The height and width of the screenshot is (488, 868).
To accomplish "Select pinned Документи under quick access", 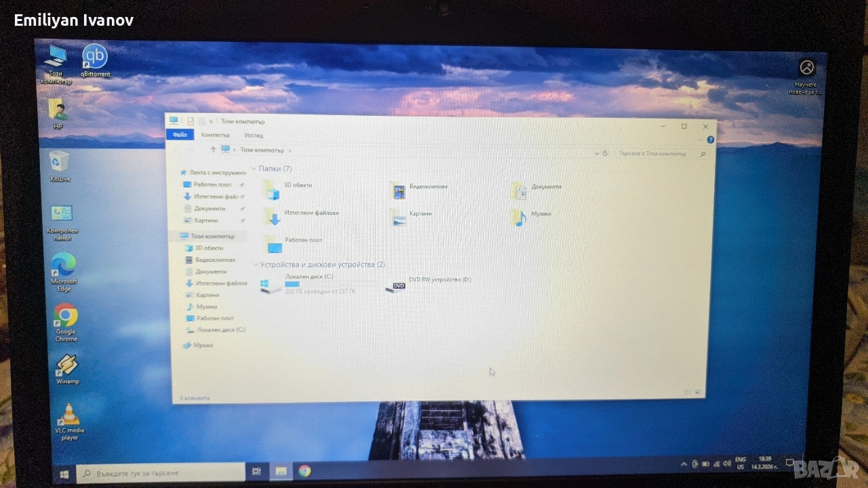I will click(x=214, y=209).
